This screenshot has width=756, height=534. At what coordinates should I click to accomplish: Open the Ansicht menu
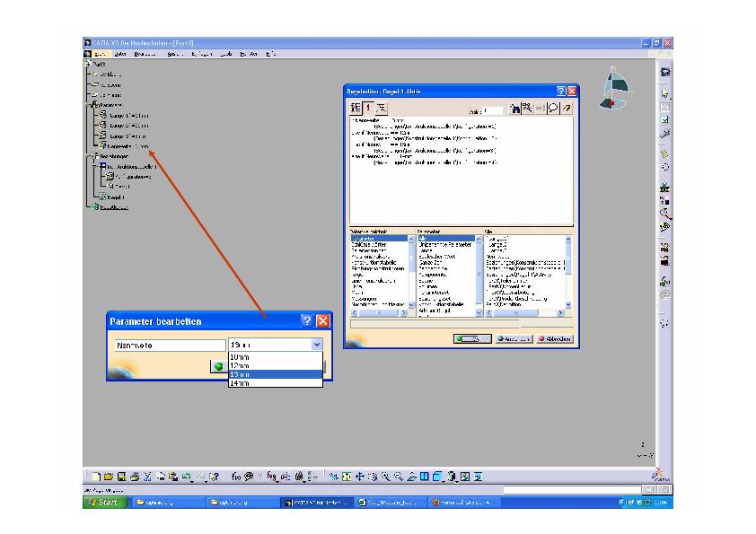point(175,54)
